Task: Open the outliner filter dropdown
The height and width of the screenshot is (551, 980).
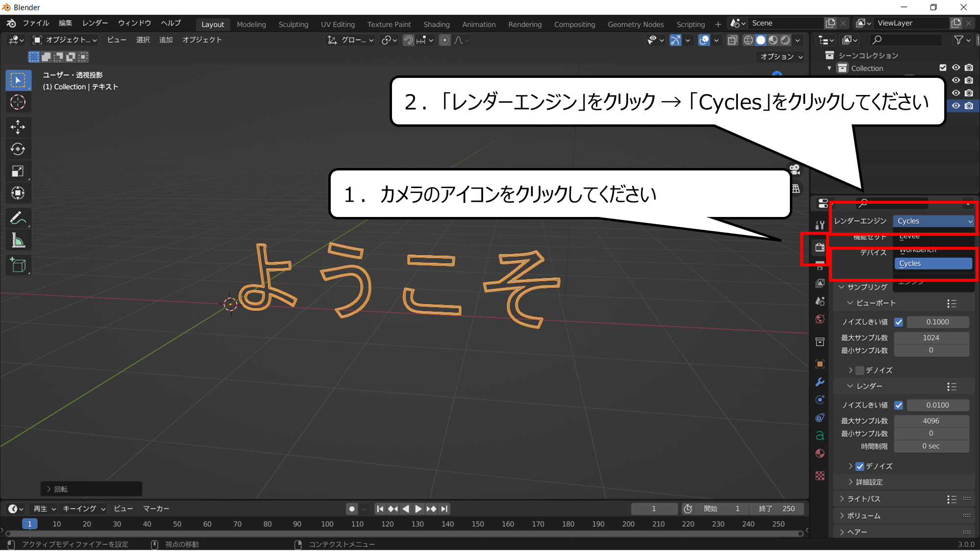Action: [962, 40]
